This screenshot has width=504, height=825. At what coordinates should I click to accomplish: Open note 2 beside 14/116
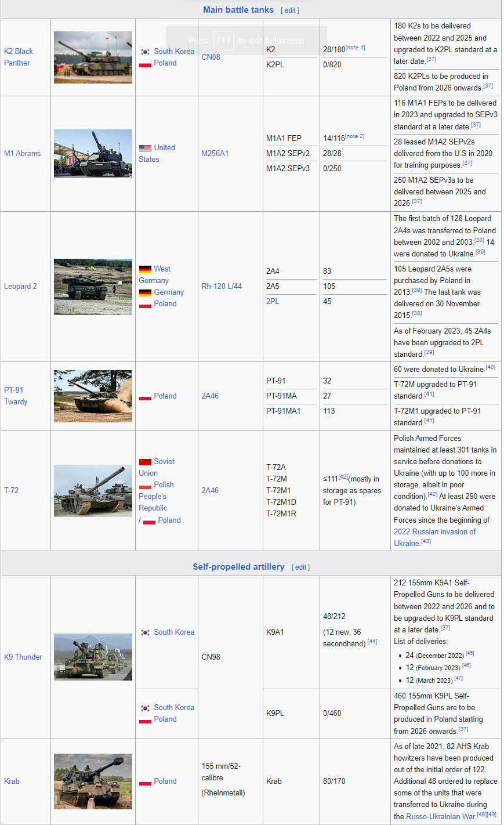click(x=355, y=136)
